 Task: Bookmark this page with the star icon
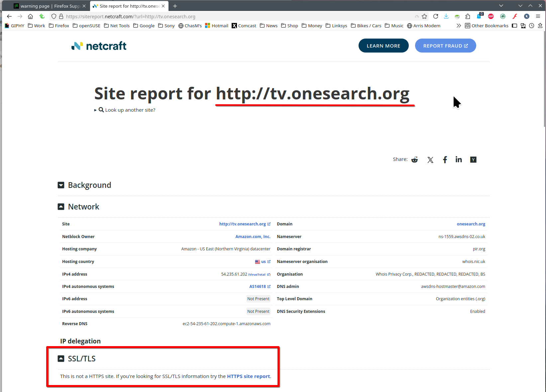coord(424,16)
